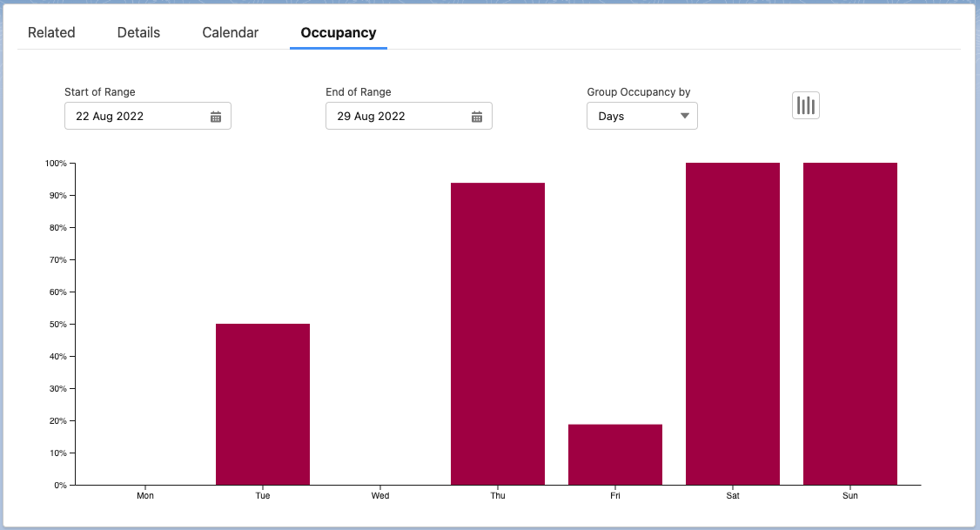
Task: Click the Start of Range field label
Action: tap(100, 92)
